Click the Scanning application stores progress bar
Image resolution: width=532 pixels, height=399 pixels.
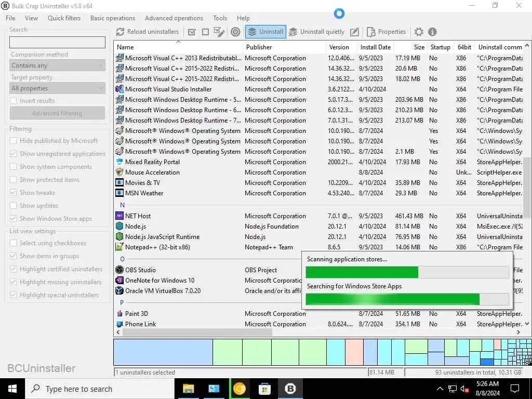407,272
